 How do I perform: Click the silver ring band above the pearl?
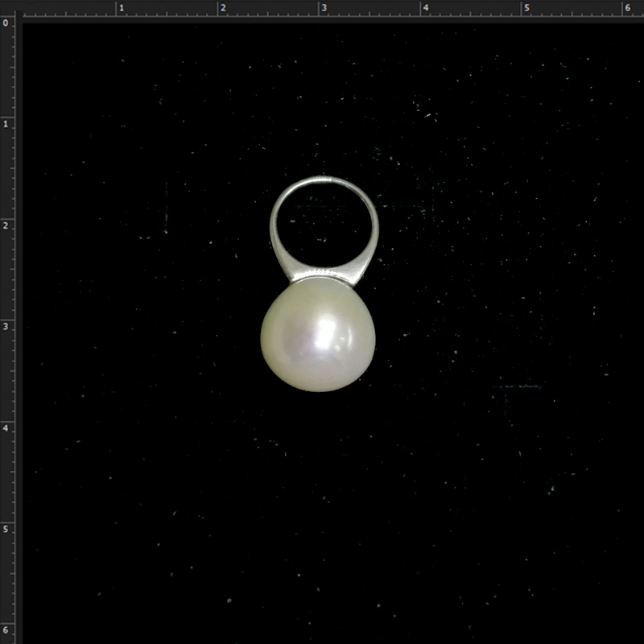[324, 231]
